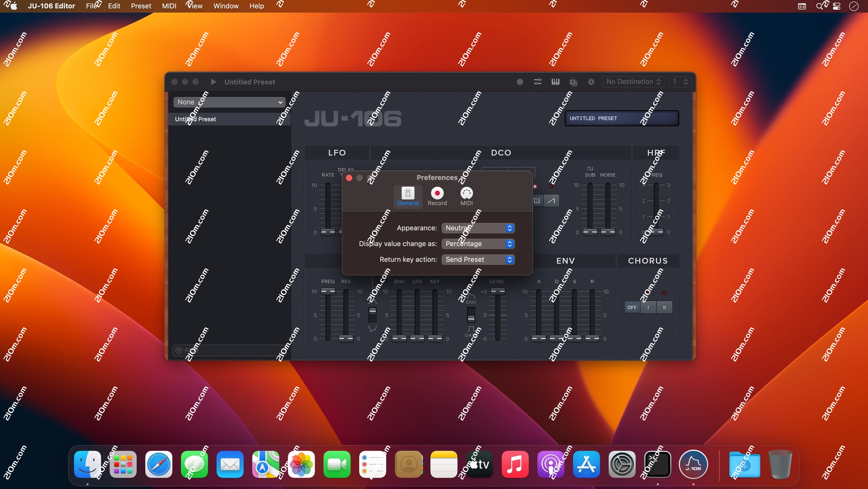
Task: Select the General preferences pane
Action: (x=408, y=196)
